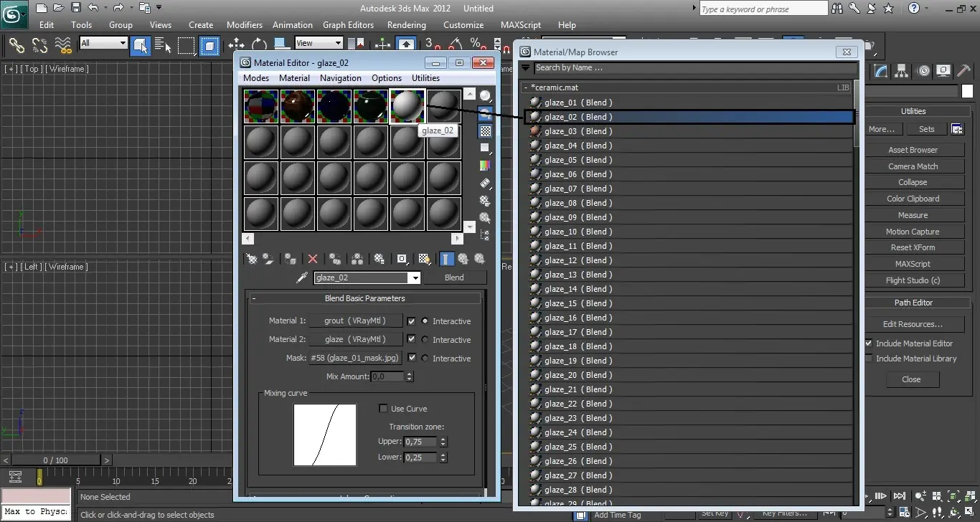Click the binoculars search icon in title bar
This screenshot has width=980, height=522.
(837, 9)
